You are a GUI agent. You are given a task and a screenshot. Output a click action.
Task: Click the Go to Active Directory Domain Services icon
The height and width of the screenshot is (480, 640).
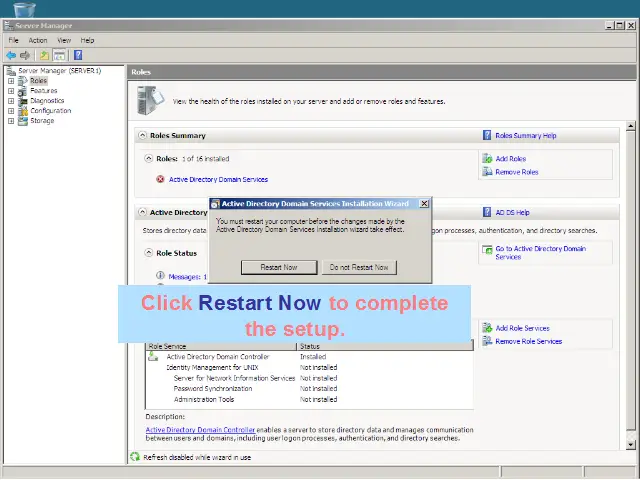tap(487, 249)
